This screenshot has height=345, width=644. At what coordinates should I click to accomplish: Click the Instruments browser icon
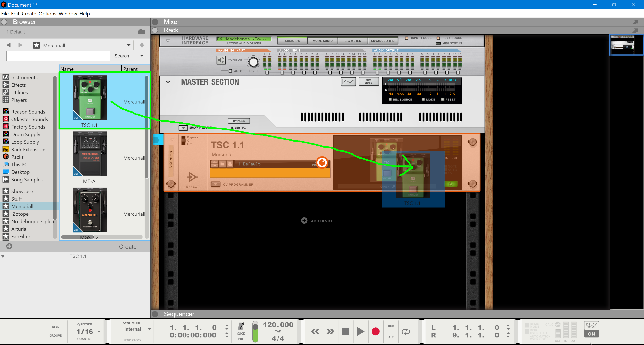pyautogui.click(x=6, y=77)
